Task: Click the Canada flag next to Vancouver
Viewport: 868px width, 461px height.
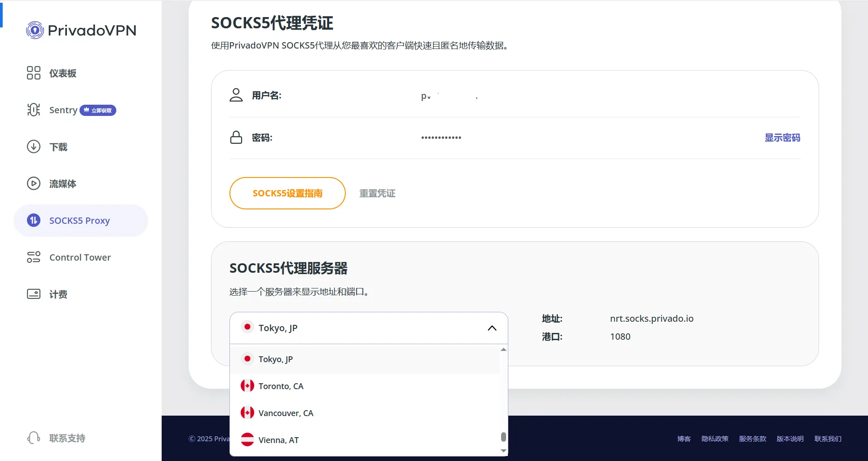Action: pyautogui.click(x=247, y=412)
